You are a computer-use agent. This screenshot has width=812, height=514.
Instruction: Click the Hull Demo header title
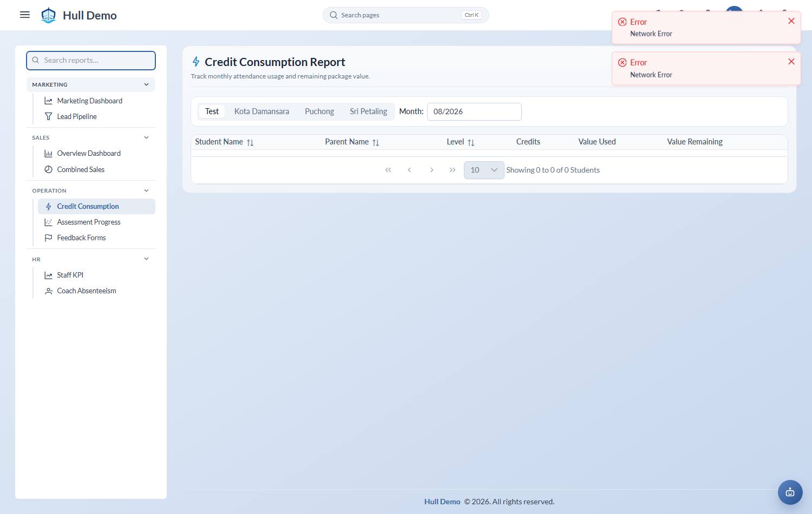click(90, 15)
